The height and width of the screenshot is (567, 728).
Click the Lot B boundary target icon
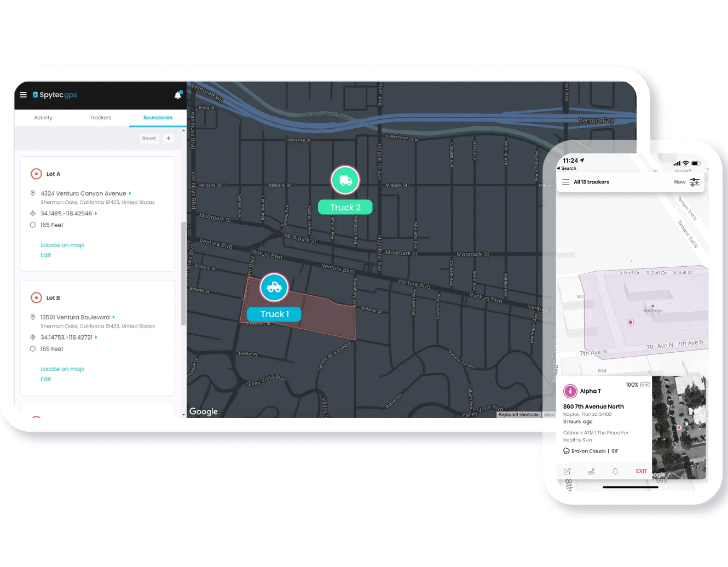36,298
